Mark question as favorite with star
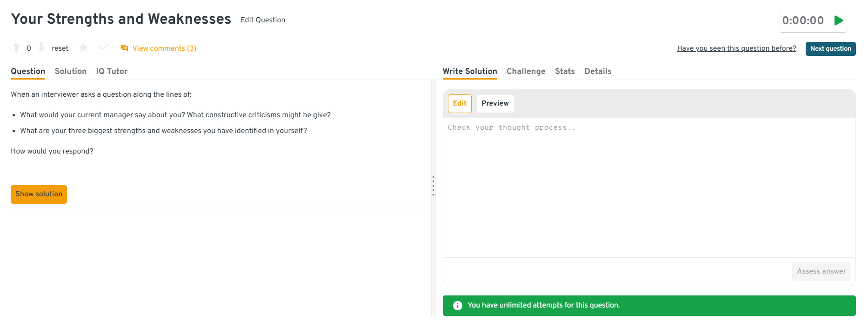868x328 pixels. pyautogui.click(x=83, y=47)
